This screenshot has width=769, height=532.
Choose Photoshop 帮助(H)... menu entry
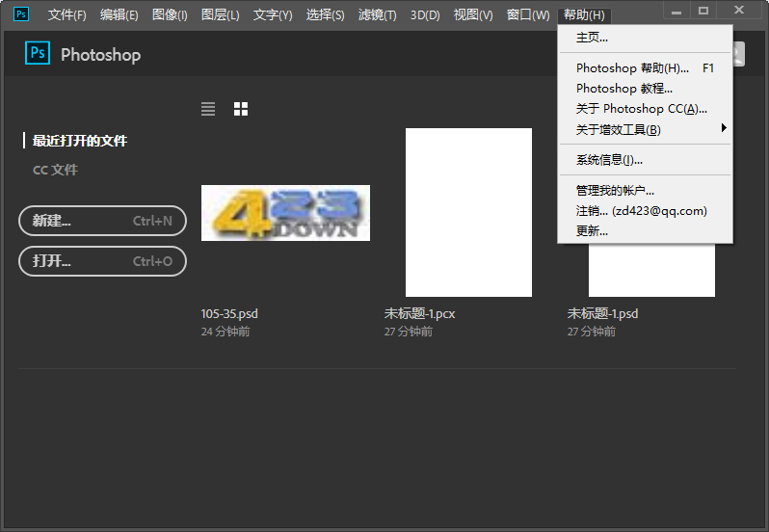[645, 68]
